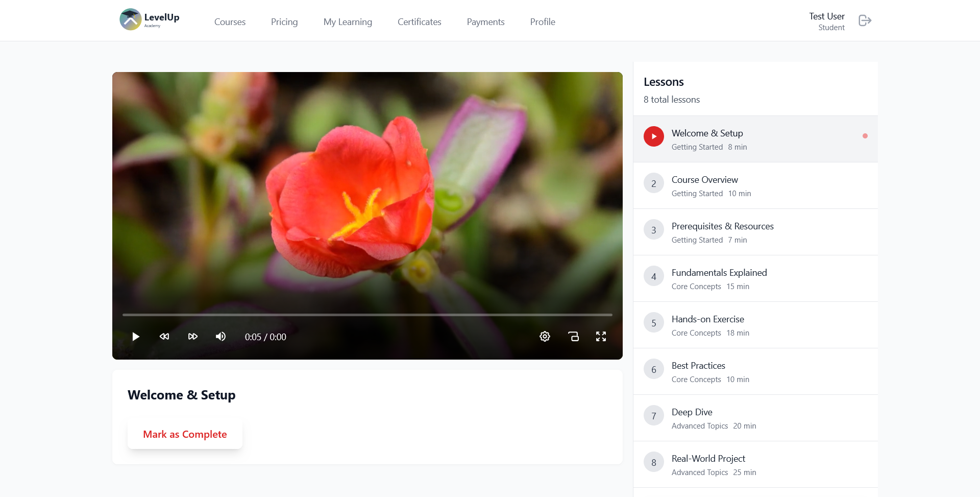
Task: Click the Mark as Complete button
Action: [185, 435]
